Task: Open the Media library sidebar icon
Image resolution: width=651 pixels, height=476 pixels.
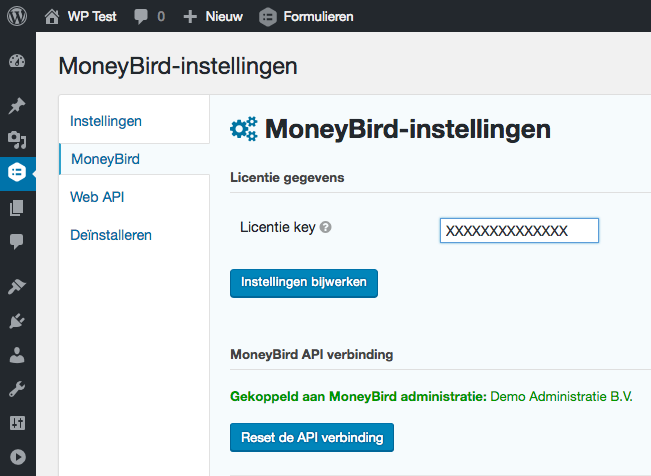Action: click(17, 140)
